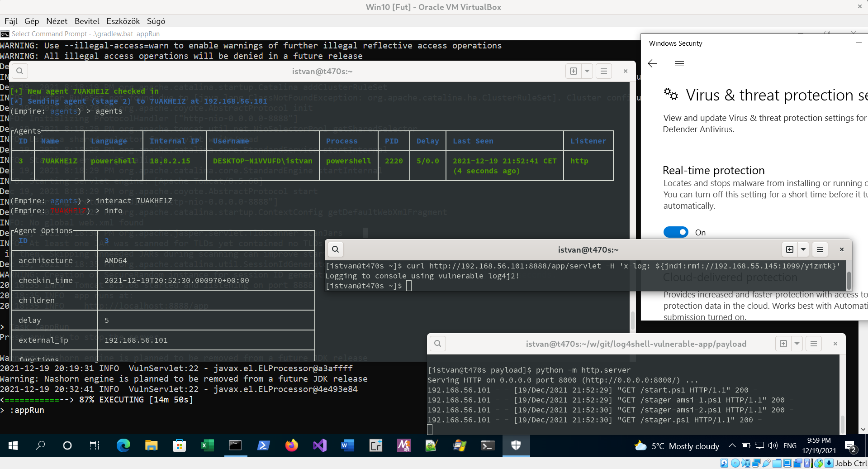Viewport: 868px width, 469px height.
Task: Open the Fájl menu
Action: pyautogui.click(x=11, y=21)
